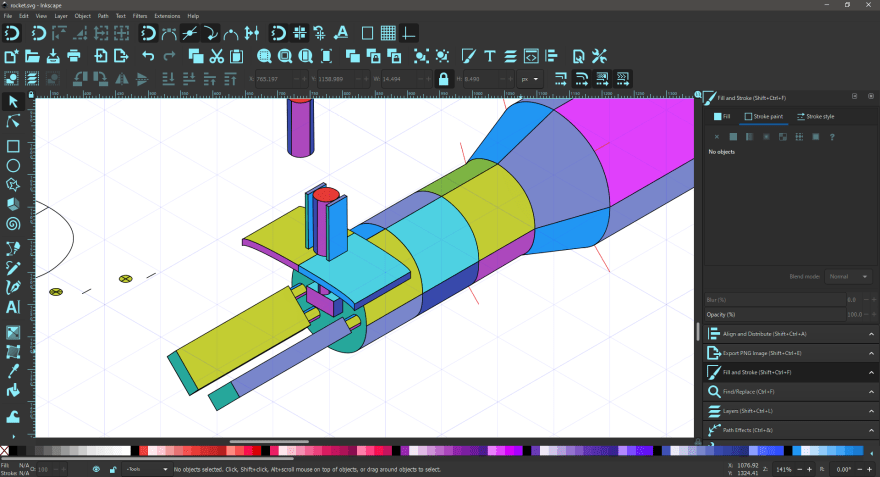Click the Paste clipboard icon
Screen dimensions: 880x477
pyautogui.click(x=237, y=56)
